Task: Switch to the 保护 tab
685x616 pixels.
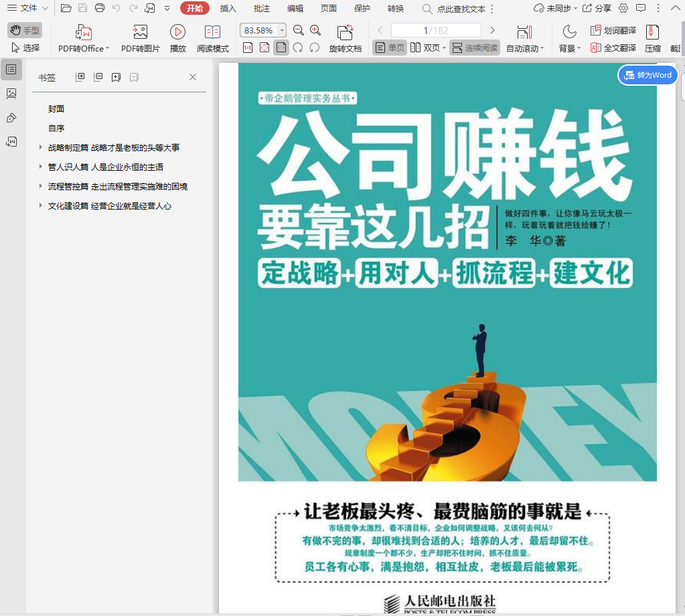Action: [362, 8]
